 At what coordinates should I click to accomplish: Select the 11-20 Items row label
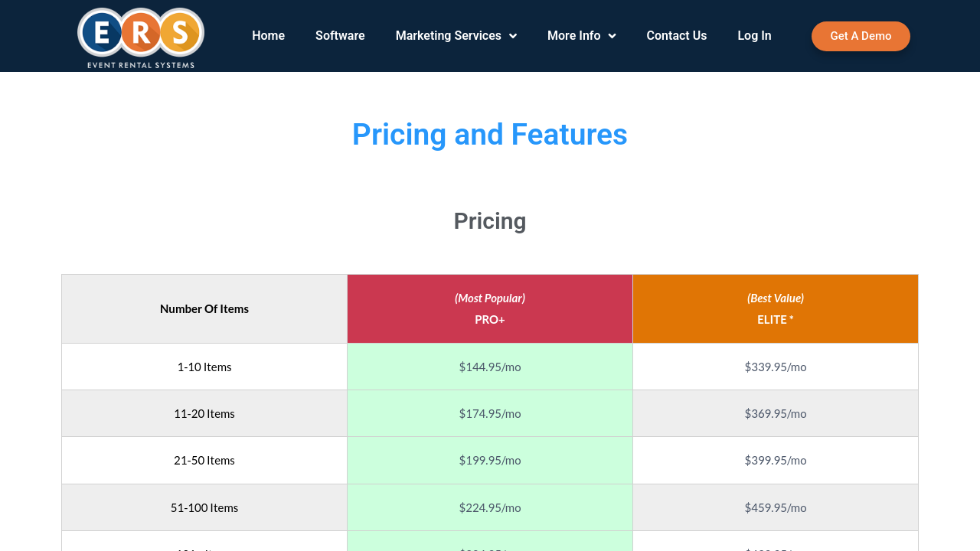(x=204, y=414)
